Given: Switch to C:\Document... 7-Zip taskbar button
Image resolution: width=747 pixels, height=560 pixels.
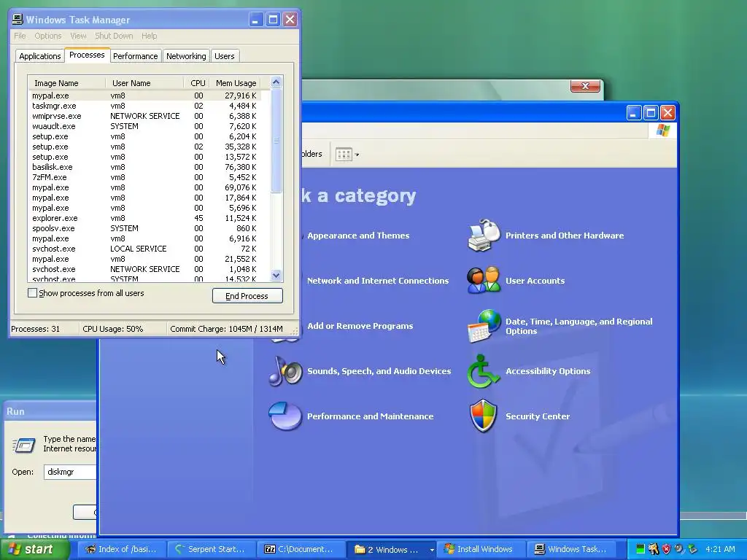Looking at the screenshot, I should coord(301,550).
